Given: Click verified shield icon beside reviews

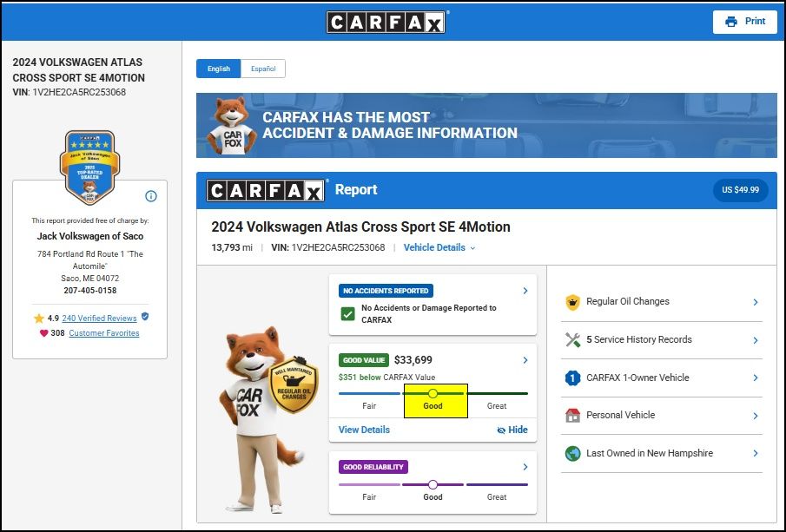Looking at the screenshot, I should click(x=145, y=317).
